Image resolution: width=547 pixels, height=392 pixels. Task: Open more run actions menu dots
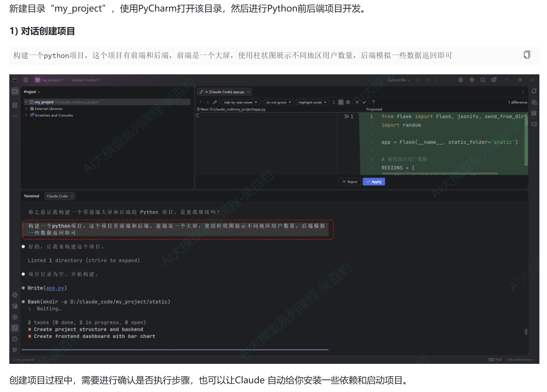pos(437,80)
